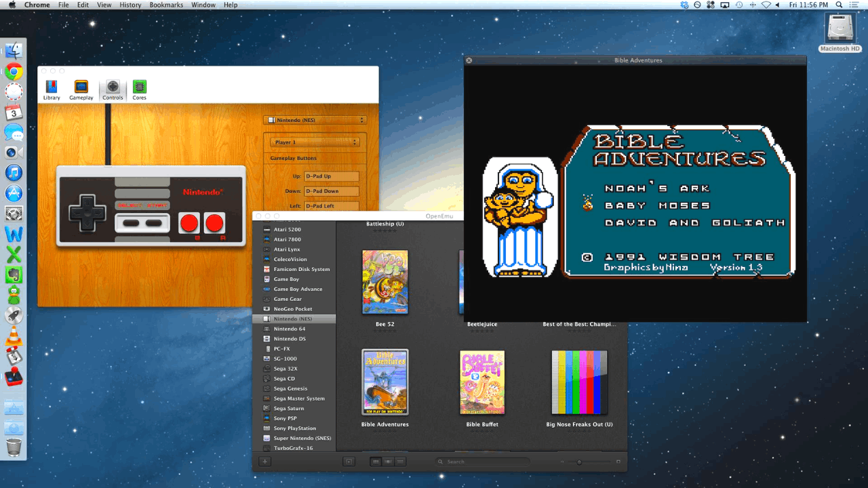Image resolution: width=868 pixels, height=488 pixels.
Task: Open the Bookmarks menu
Action: (x=166, y=5)
